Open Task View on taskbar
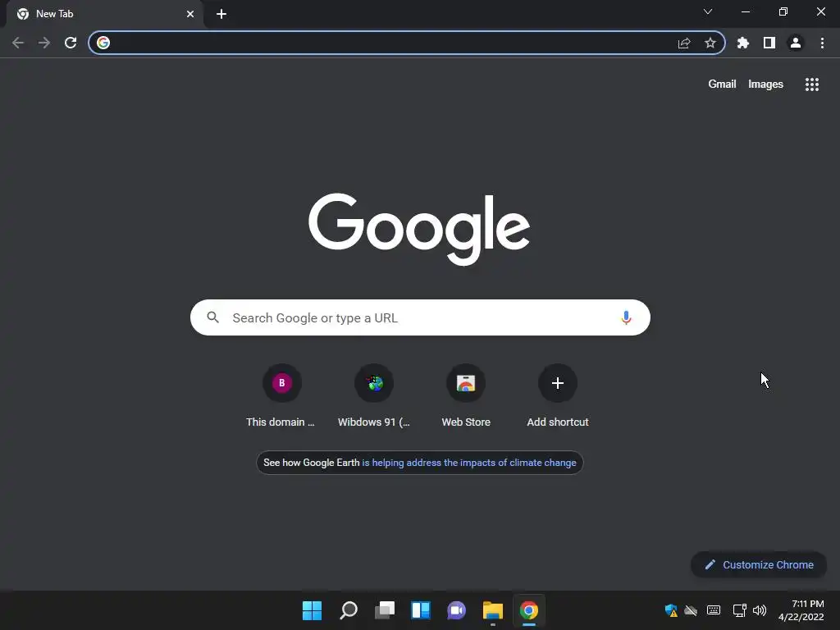 click(x=384, y=610)
